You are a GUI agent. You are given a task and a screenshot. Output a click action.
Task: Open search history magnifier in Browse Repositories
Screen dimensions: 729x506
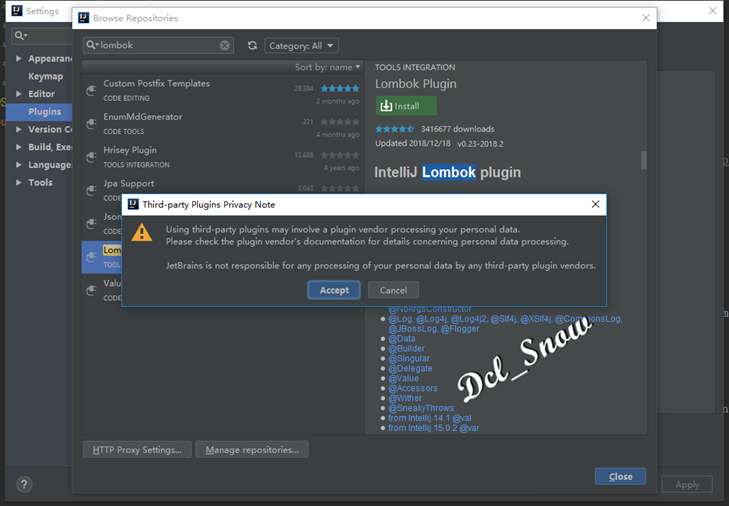(92, 45)
